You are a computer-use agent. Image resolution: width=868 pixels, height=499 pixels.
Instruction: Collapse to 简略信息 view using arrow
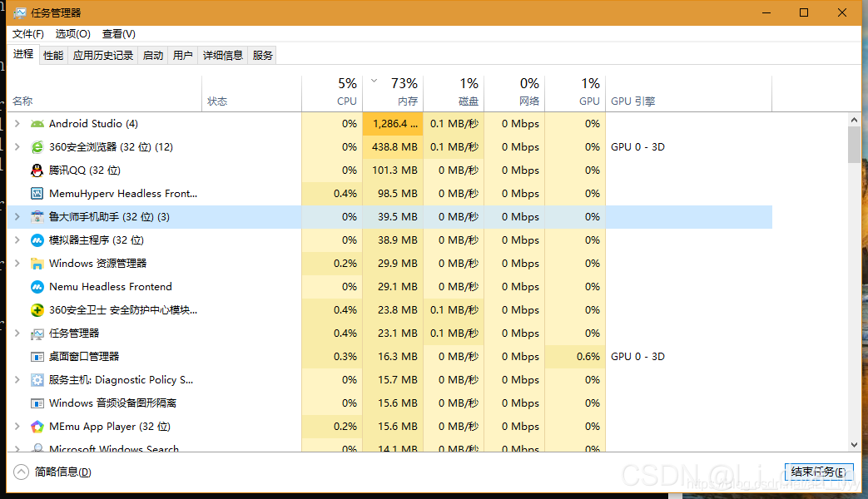21,472
